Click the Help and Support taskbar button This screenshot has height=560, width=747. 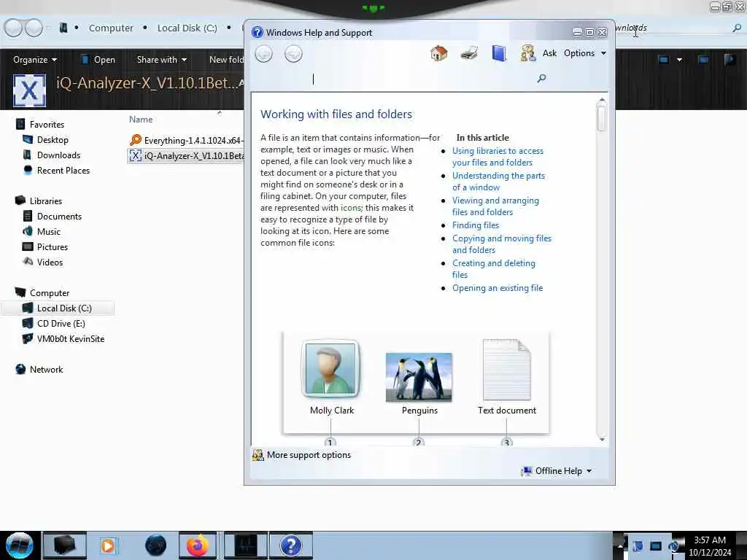290,545
